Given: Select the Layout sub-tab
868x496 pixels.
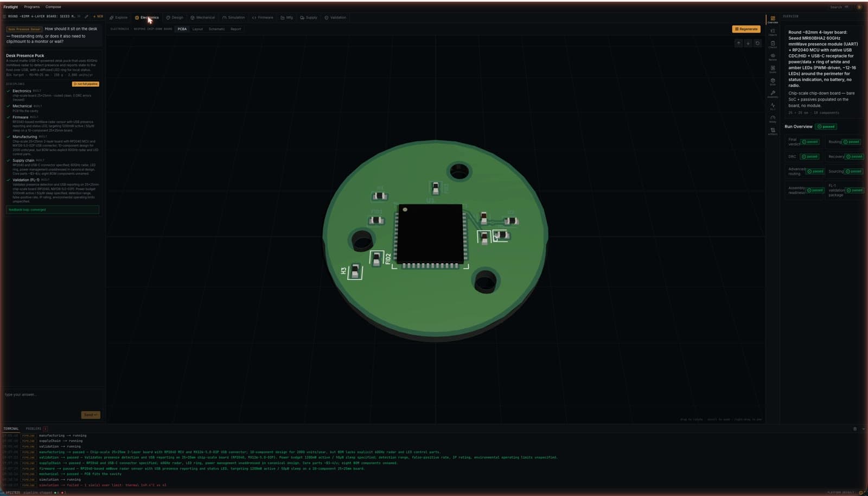Looking at the screenshot, I should pos(197,29).
